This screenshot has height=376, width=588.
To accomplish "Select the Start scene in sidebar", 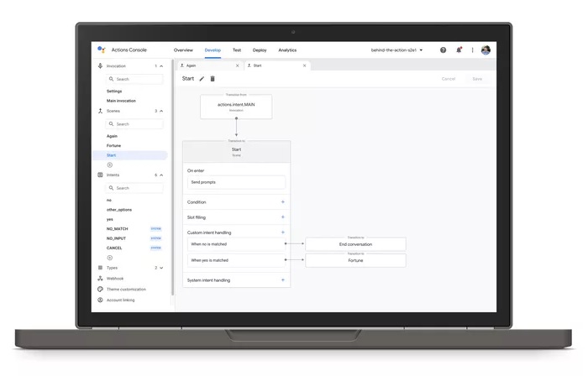I will pos(130,155).
